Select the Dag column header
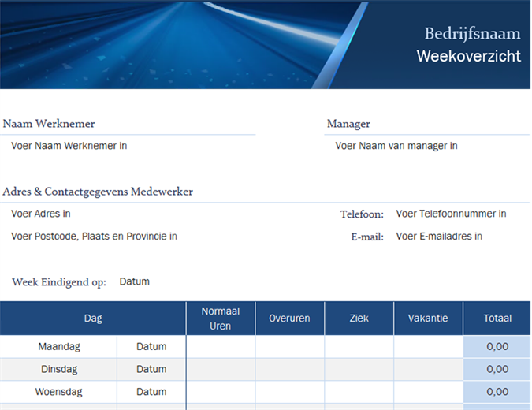This screenshot has height=410, width=532. (93, 319)
